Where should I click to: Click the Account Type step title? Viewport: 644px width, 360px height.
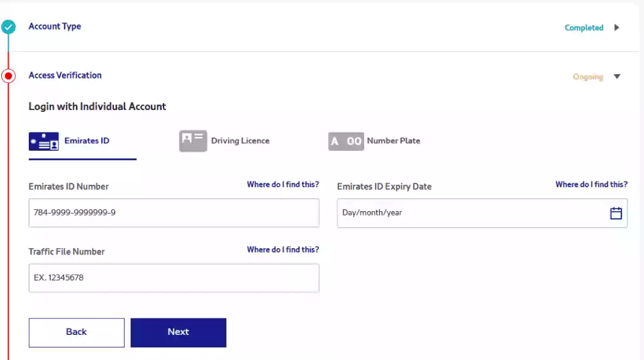[55, 26]
